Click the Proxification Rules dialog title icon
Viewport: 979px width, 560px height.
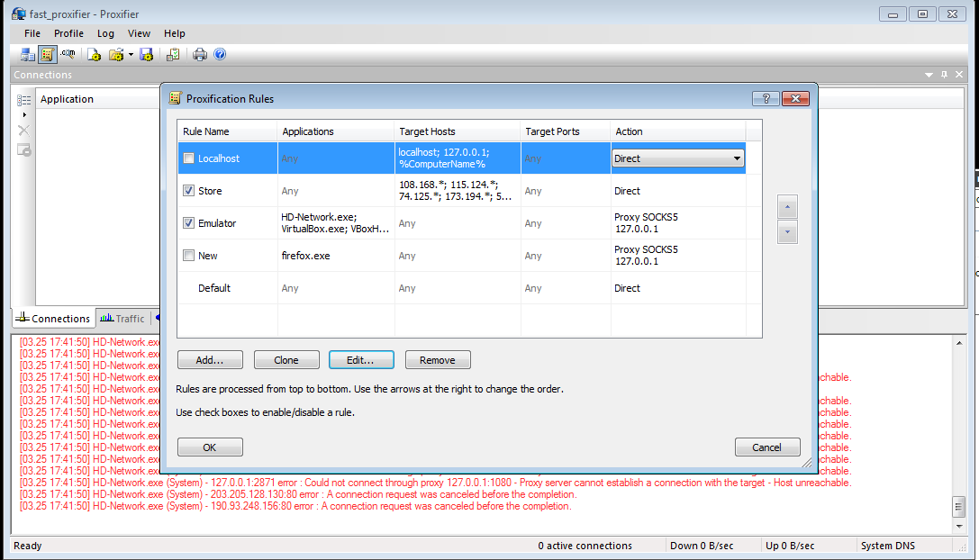pos(176,98)
